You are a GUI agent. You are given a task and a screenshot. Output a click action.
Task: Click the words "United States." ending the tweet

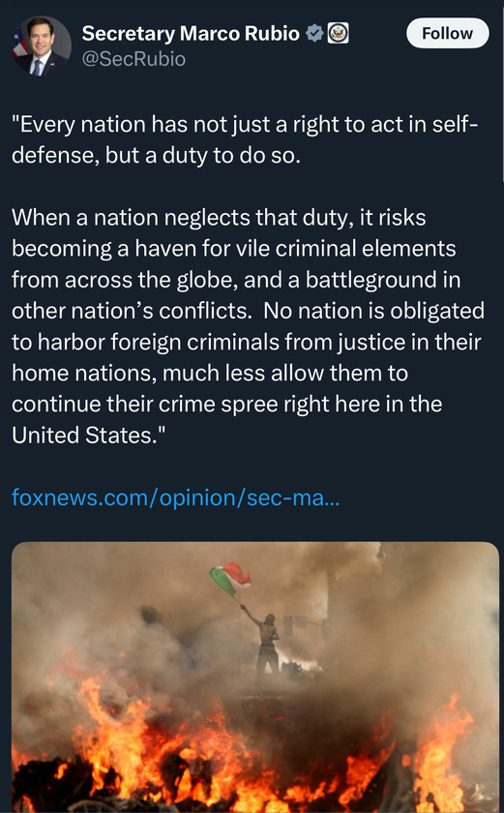point(84,435)
